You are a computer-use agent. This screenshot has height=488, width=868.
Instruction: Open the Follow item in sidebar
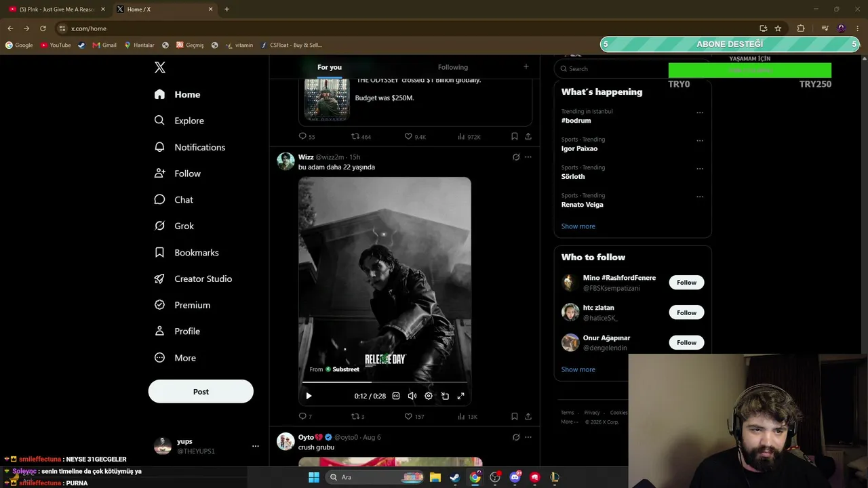pyautogui.click(x=177, y=174)
